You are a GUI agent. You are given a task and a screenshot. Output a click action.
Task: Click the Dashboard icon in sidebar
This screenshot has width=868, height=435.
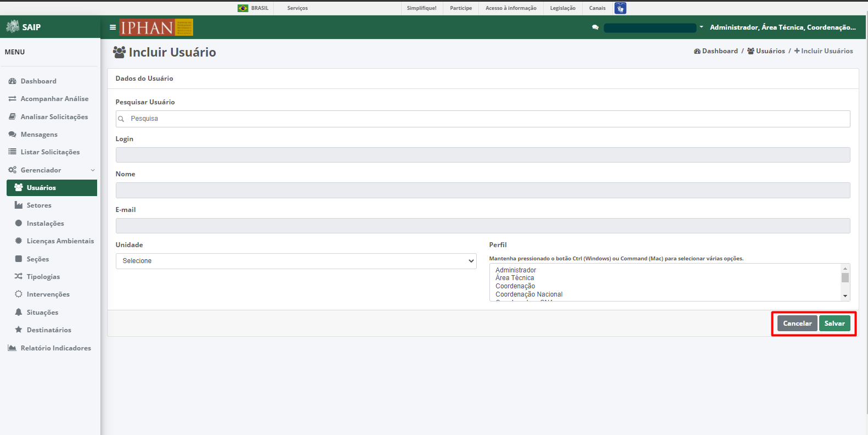(x=13, y=81)
